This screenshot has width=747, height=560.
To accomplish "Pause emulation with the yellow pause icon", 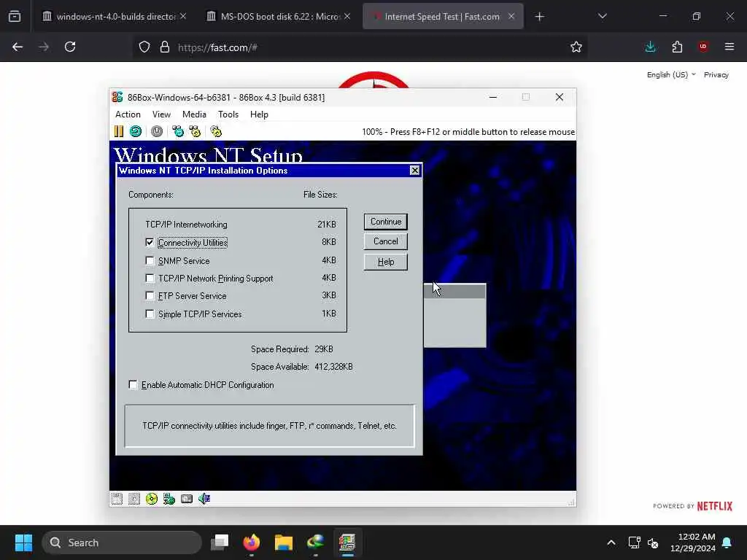I will tap(119, 131).
